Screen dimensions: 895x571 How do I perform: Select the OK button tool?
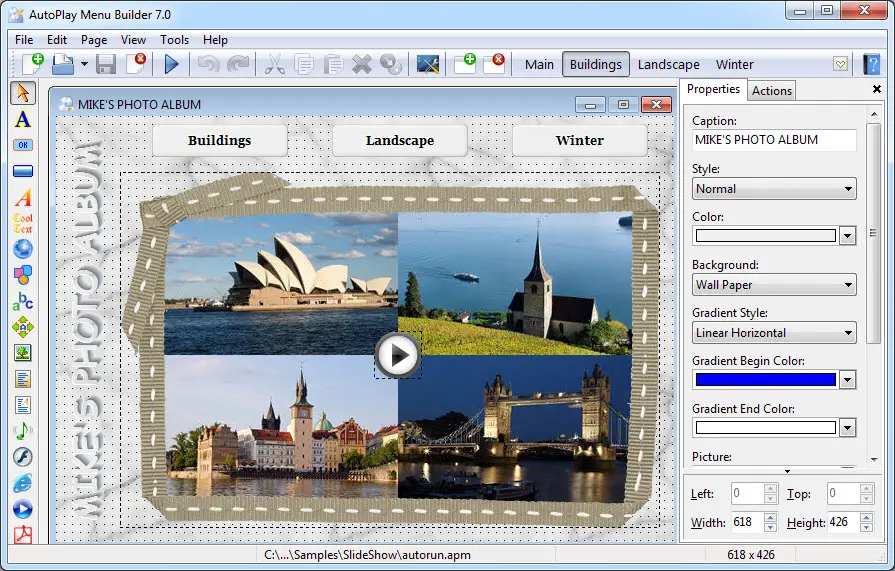22,145
